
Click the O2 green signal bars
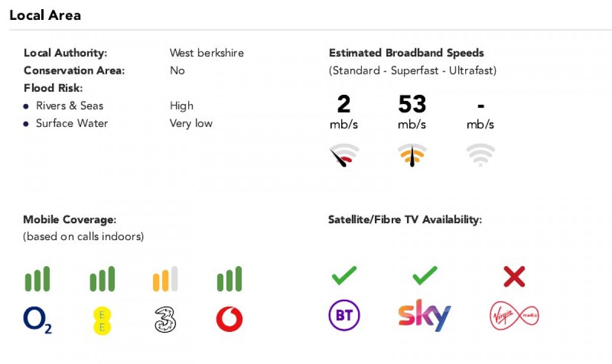(x=38, y=279)
